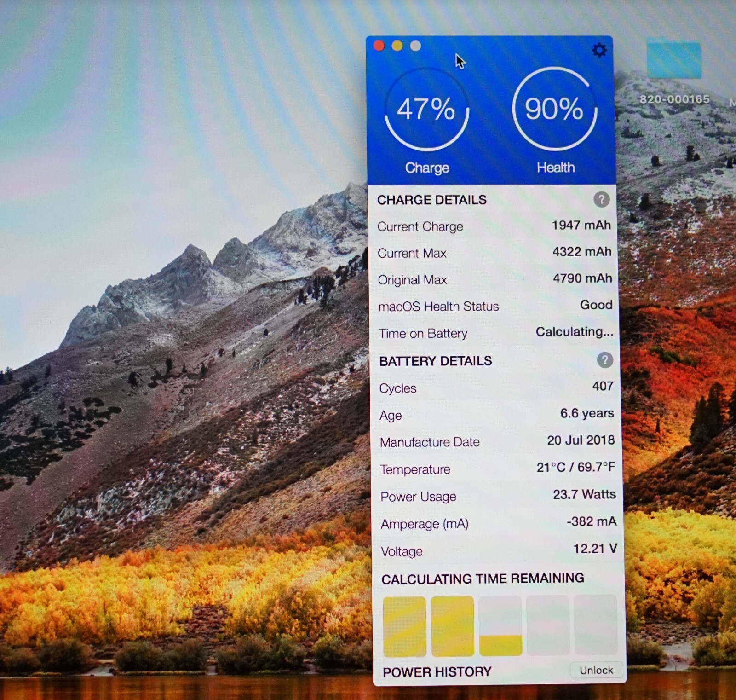Click the macOS Health Status value Good

[596, 305]
